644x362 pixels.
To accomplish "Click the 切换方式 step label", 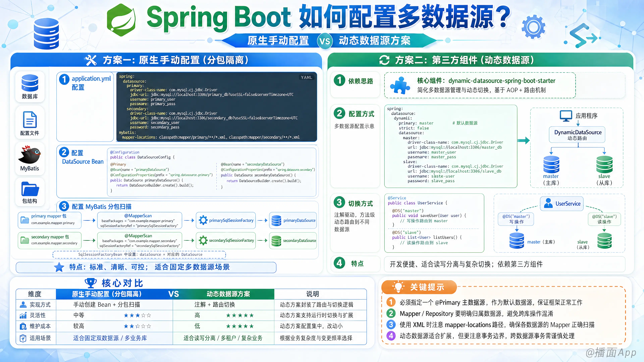I will click(361, 204).
